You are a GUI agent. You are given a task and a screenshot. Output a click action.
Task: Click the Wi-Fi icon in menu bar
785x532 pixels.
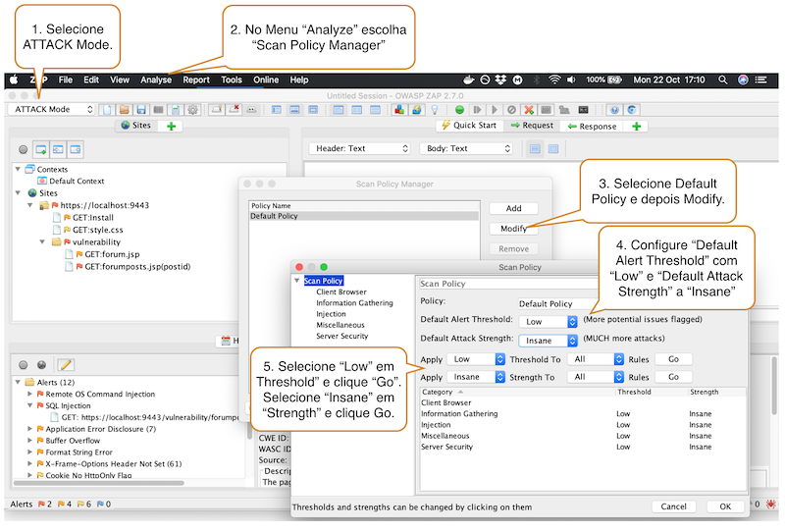click(554, 80)
